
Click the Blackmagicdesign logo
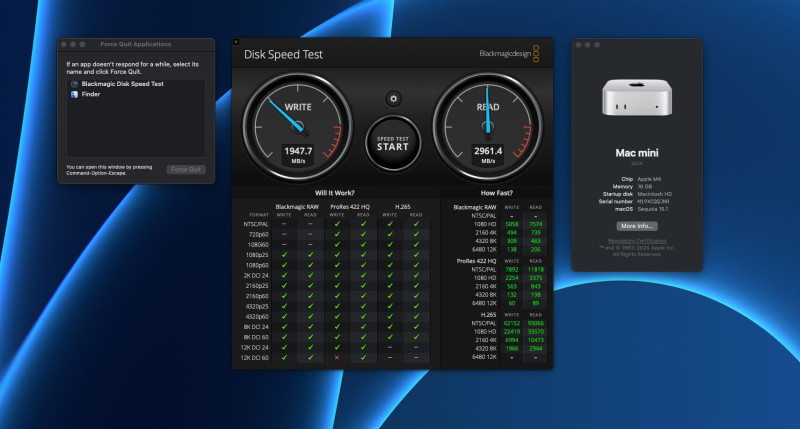pyautogui.click(x=509, y=54)
